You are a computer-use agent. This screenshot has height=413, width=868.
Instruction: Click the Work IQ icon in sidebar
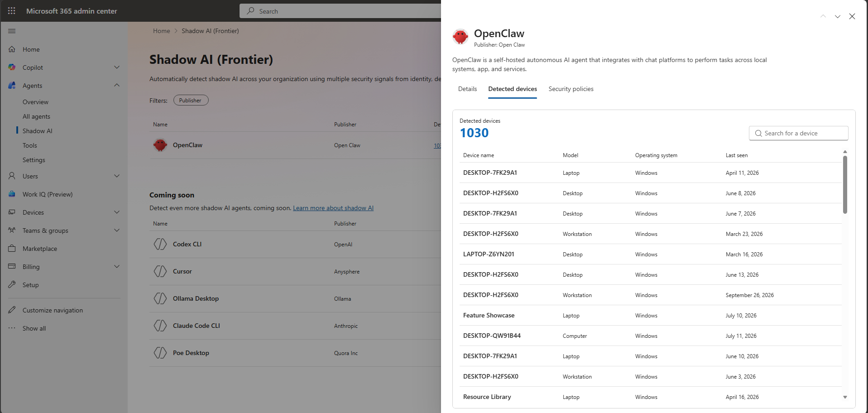pos(12,194)
